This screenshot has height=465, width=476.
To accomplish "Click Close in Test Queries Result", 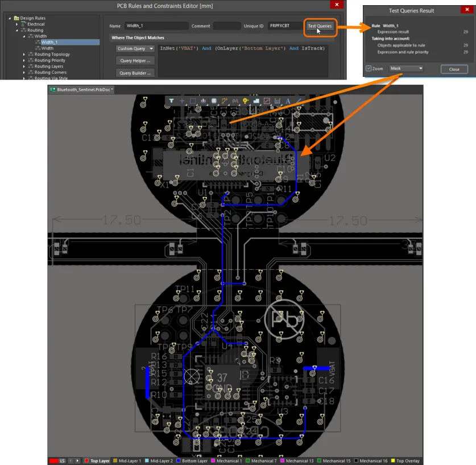I will pos(454,69).
